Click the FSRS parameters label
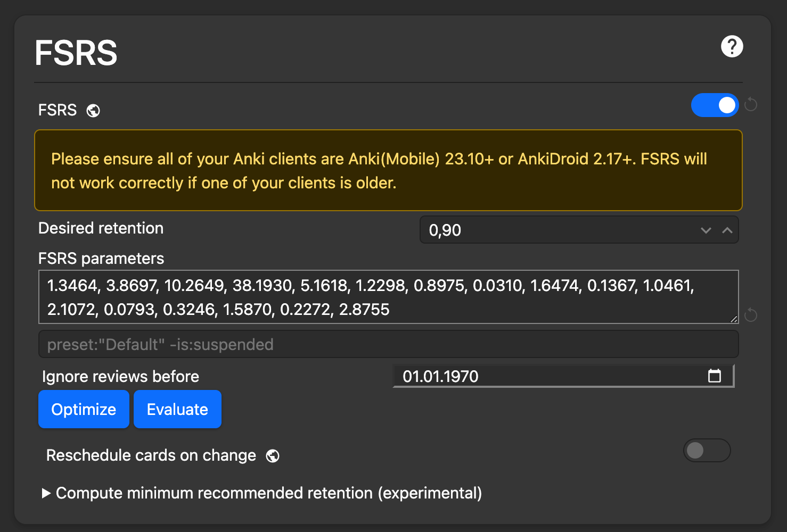Viewport: 787px width, 532px height. 101,259
